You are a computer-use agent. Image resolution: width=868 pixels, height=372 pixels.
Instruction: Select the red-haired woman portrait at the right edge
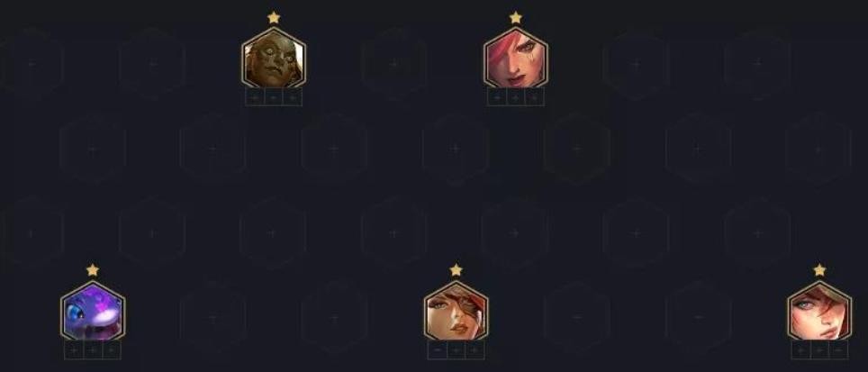pyautogui.click(x=819, y=311)
